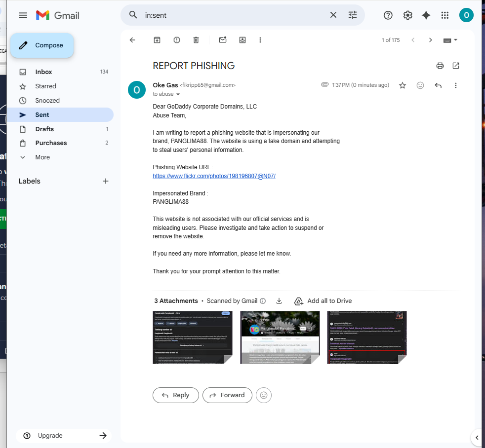
Task: Open the third attachment with red outline
Action: coord(367,337)
